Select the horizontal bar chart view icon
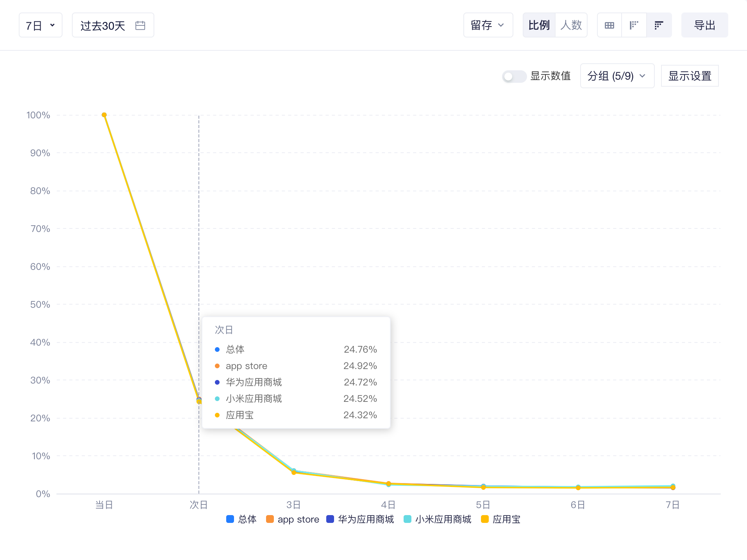Viewport: 747px width, 560px height. (659, 25)
